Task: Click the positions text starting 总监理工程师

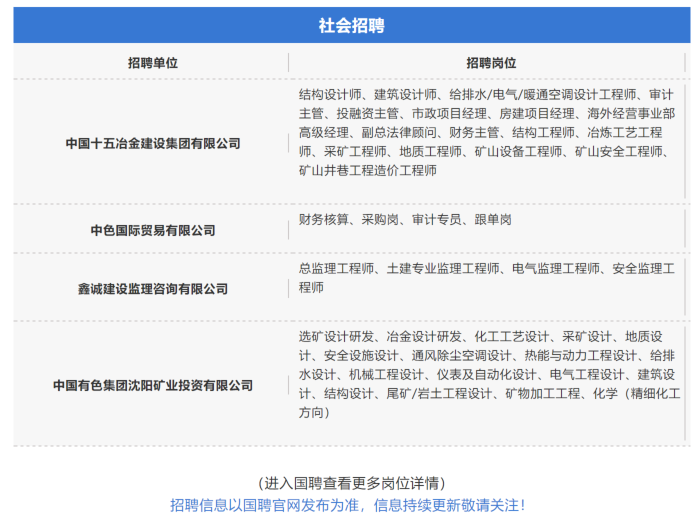Action: (487, 278)
